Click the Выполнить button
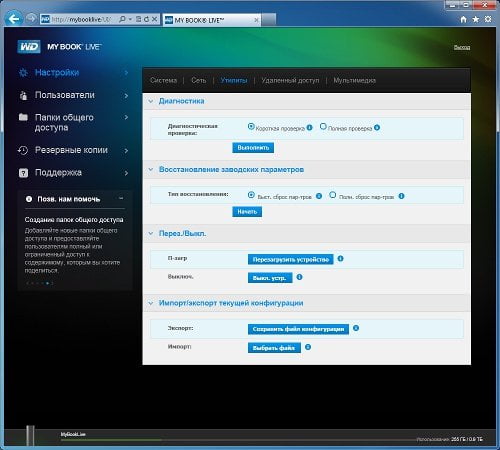 [253, 148]
